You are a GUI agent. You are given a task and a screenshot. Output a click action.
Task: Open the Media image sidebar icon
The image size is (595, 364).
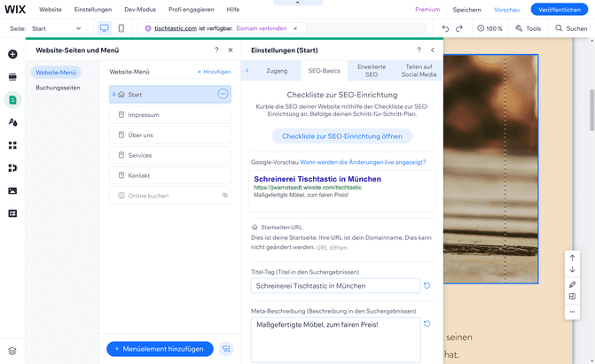12,190
